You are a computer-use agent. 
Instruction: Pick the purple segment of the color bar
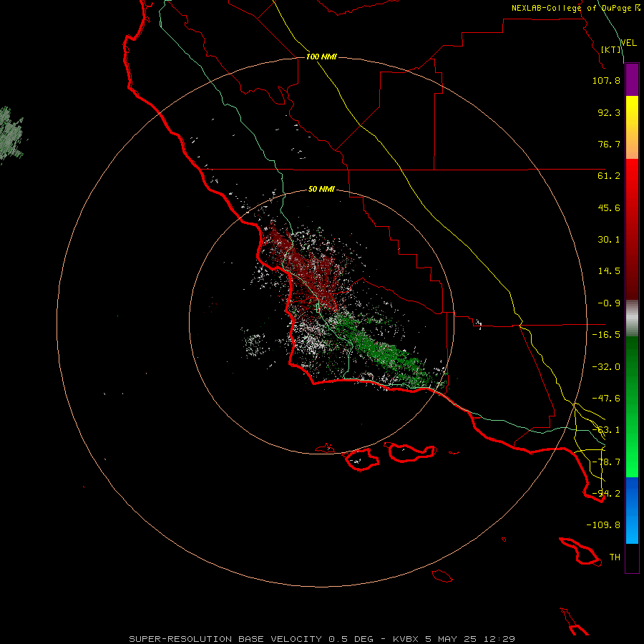point(632,79)
